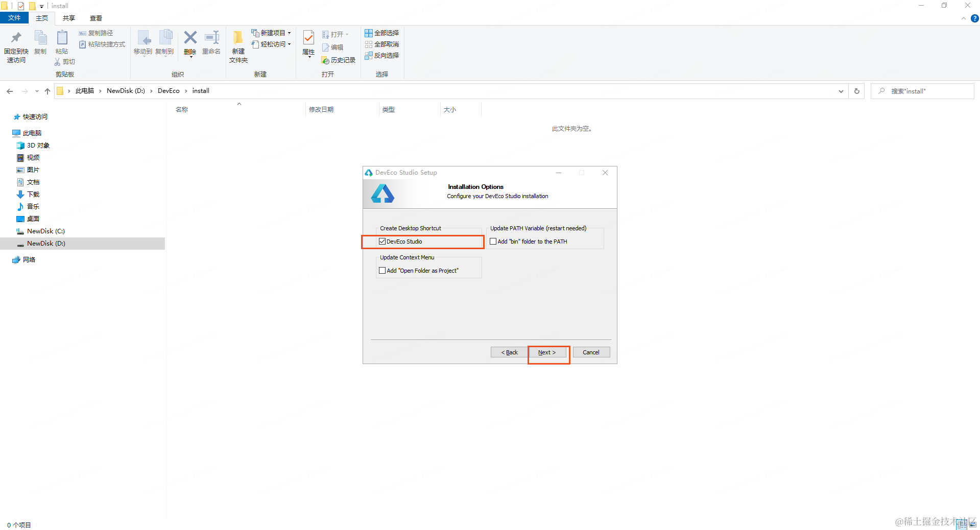Screen dimensions: 980x530
Task: Collapse the ribbon with chevron
Action: tap(963, 18)
